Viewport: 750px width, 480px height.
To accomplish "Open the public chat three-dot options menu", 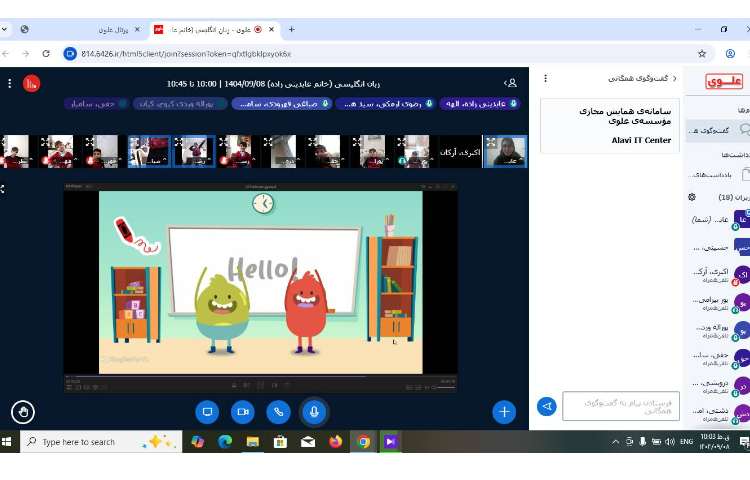I will coord(544,78).
